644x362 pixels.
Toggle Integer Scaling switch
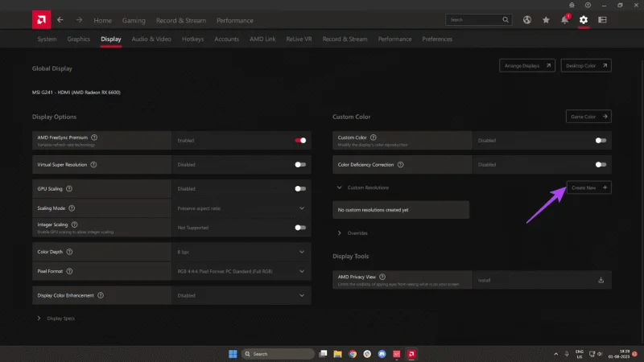pos(300,228)
